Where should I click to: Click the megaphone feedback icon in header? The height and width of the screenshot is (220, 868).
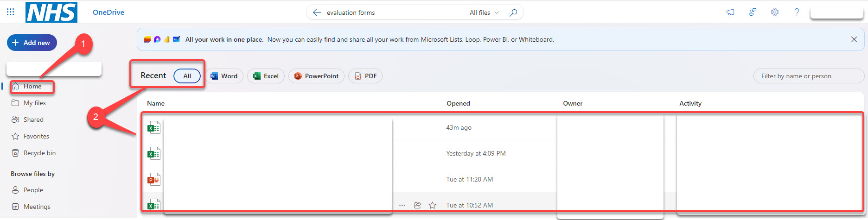coord(730,12)
